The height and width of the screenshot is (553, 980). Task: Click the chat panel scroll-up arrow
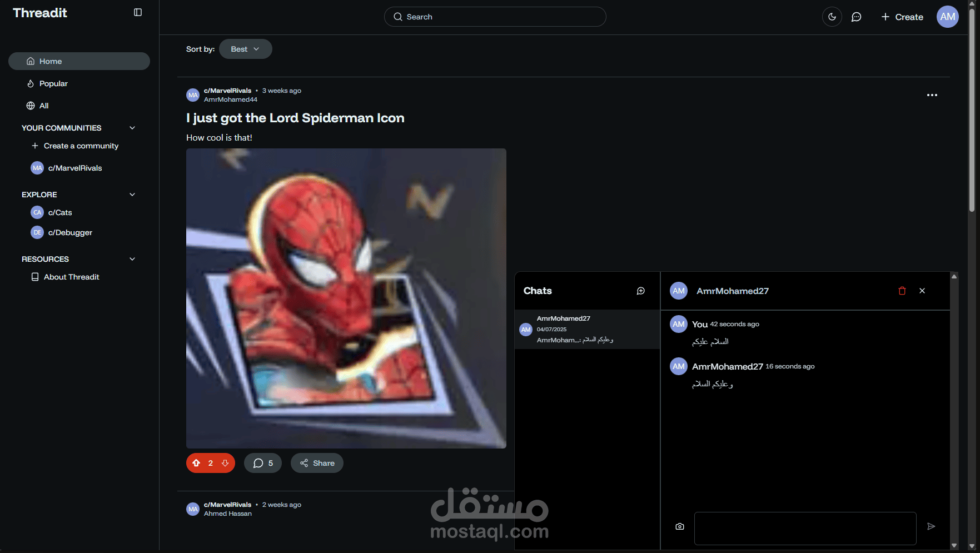(x=954, y=276)
